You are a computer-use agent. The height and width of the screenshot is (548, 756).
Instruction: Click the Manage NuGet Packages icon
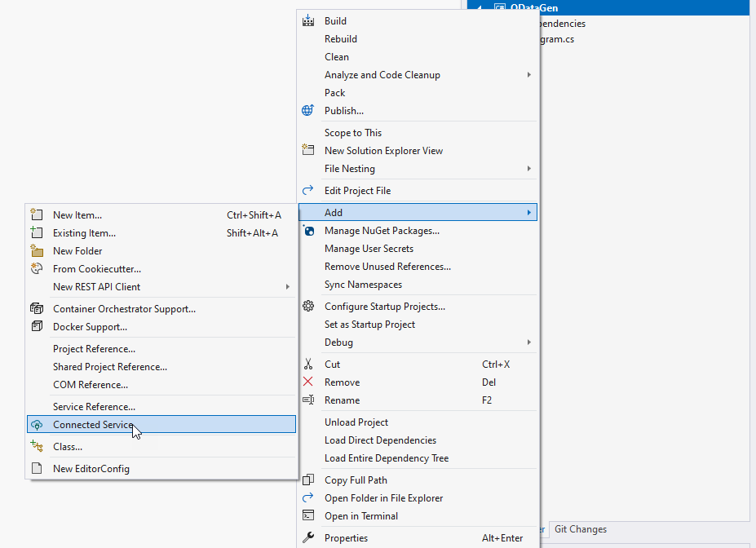pyautogui.click(x=308, y=231)
